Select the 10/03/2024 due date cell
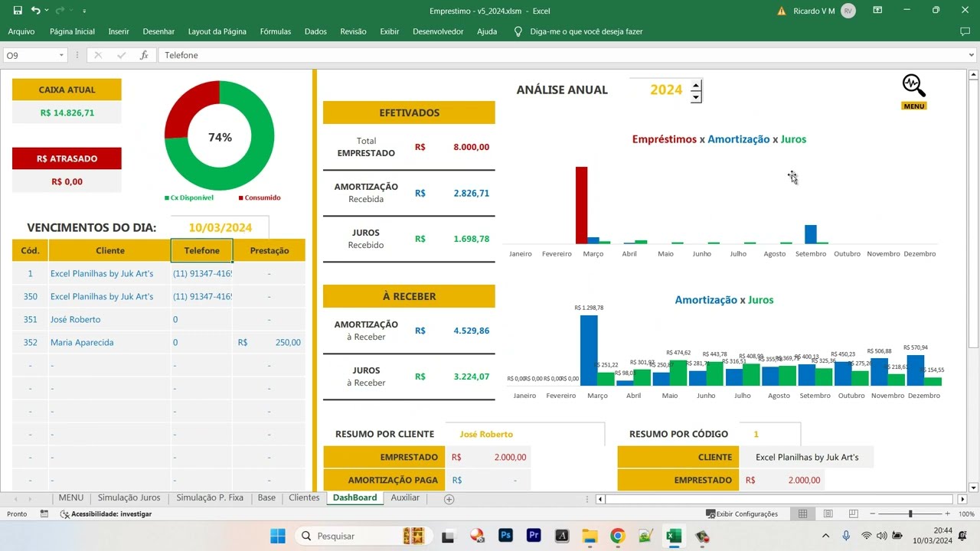980x551 pixels. [220, 227]
